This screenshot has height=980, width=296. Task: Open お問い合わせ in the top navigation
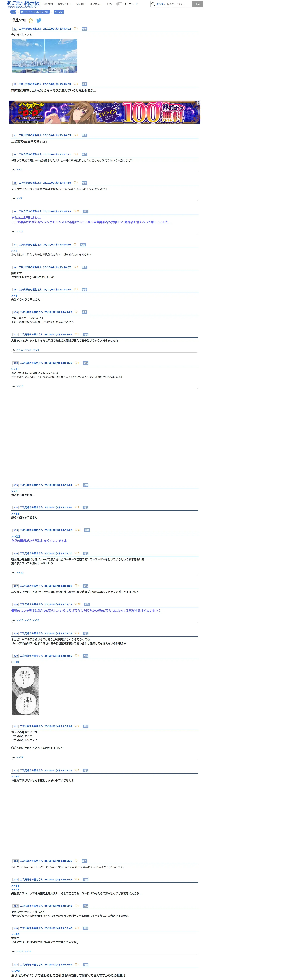click(64, 4)
